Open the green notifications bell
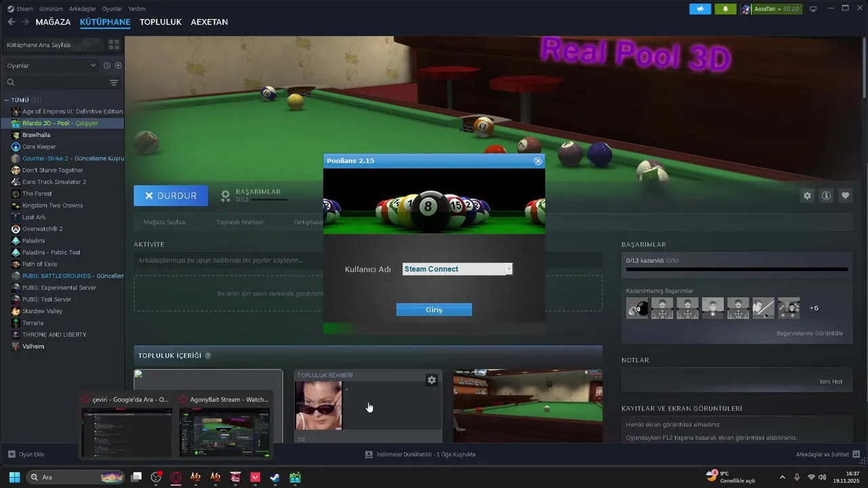Viewport: 868px width, 488px height. pyautogui.click(x=726, y=9)
